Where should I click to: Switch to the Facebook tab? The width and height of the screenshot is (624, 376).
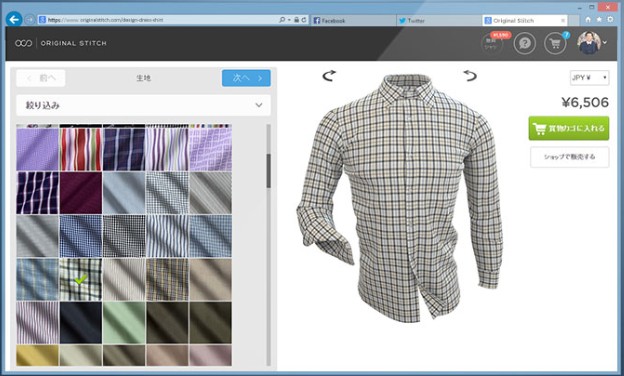(353, 20)
